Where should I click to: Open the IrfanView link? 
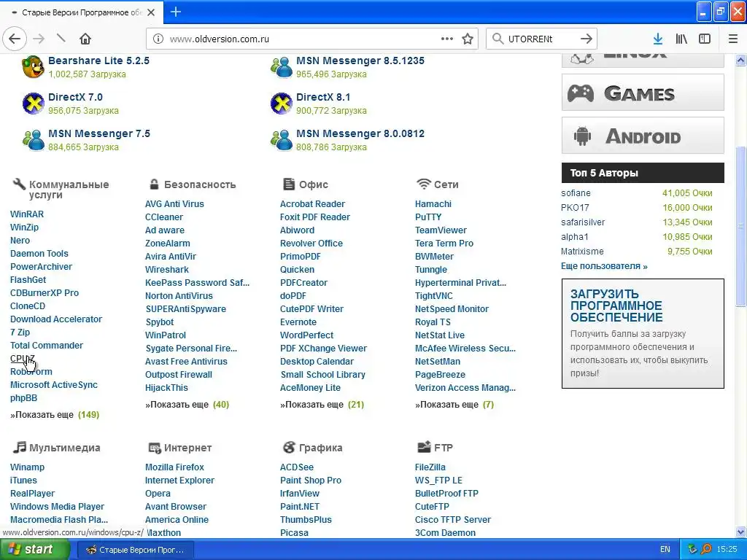tap(300, 494)
